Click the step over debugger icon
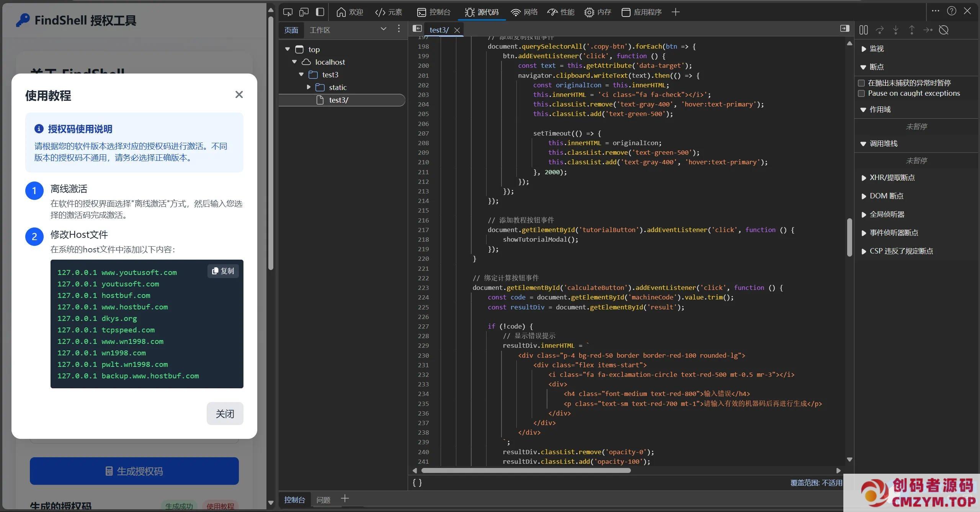980x512 pixels. coord(880,30)
